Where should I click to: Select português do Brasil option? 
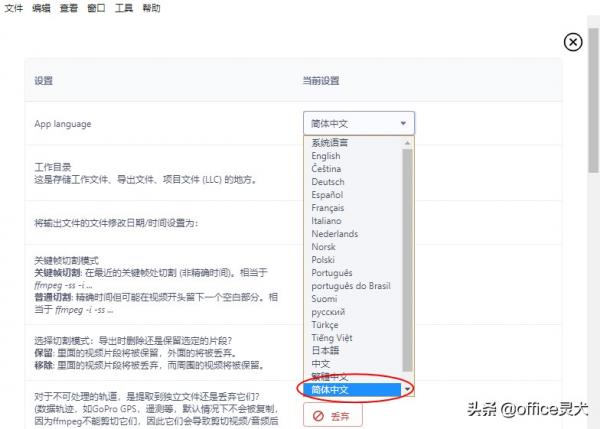coord(353,286)
